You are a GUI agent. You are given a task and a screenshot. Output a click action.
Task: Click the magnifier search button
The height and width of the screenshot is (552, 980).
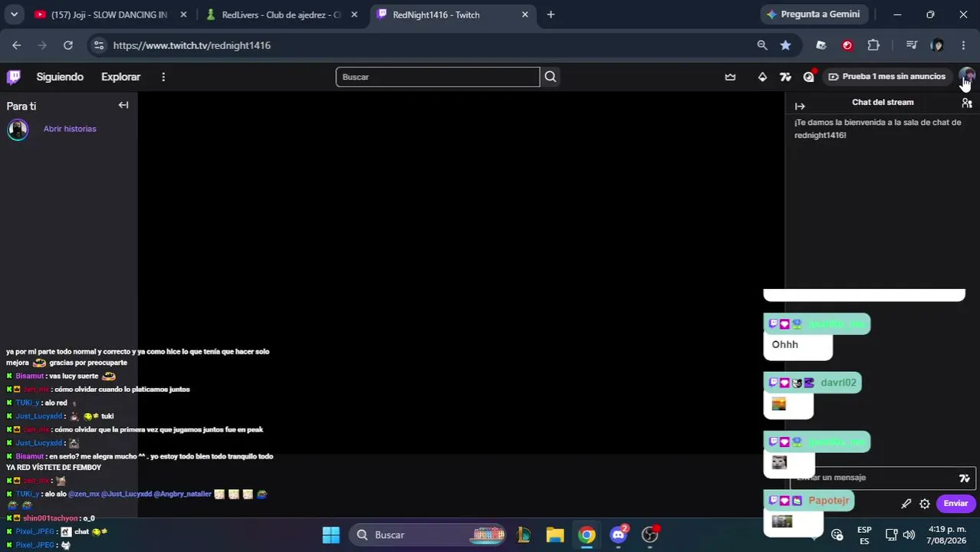point(551,77)
